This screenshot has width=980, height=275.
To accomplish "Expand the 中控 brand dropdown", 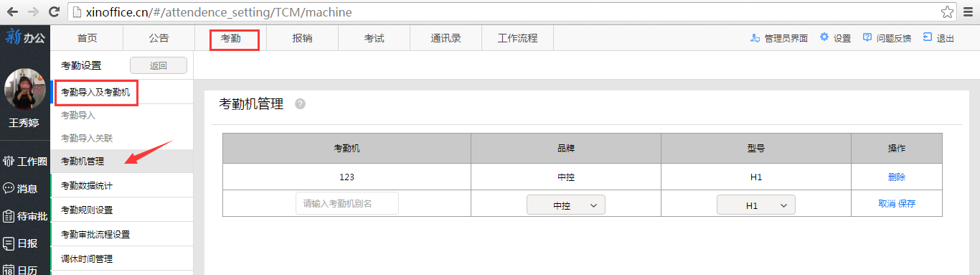I will 566,205.
